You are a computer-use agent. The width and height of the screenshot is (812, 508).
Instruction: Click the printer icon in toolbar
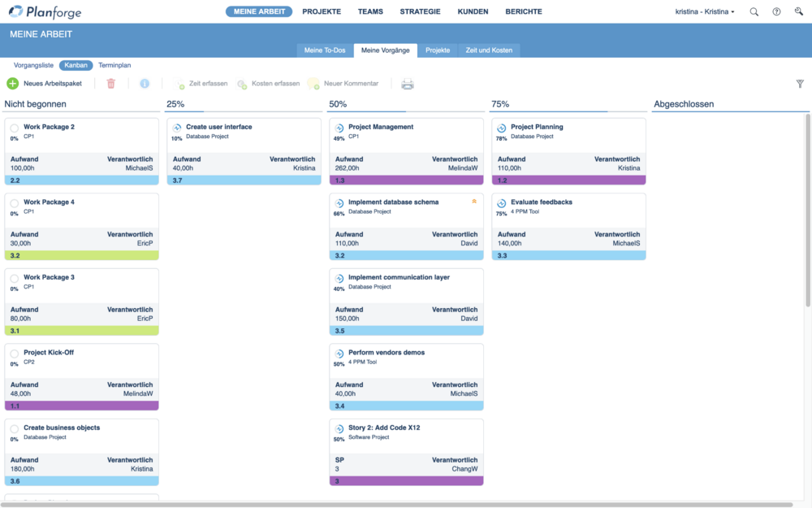408,84
